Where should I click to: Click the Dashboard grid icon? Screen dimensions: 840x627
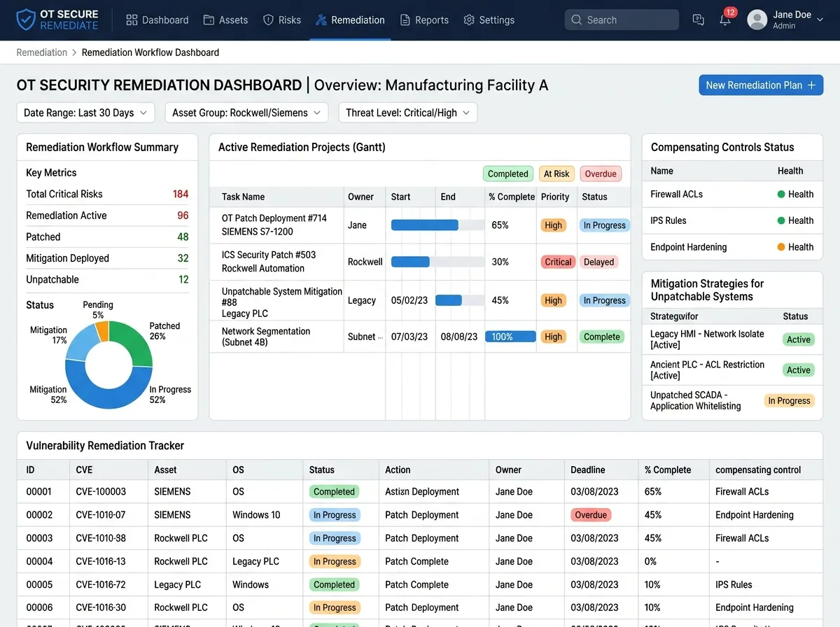tap(132, 20)
